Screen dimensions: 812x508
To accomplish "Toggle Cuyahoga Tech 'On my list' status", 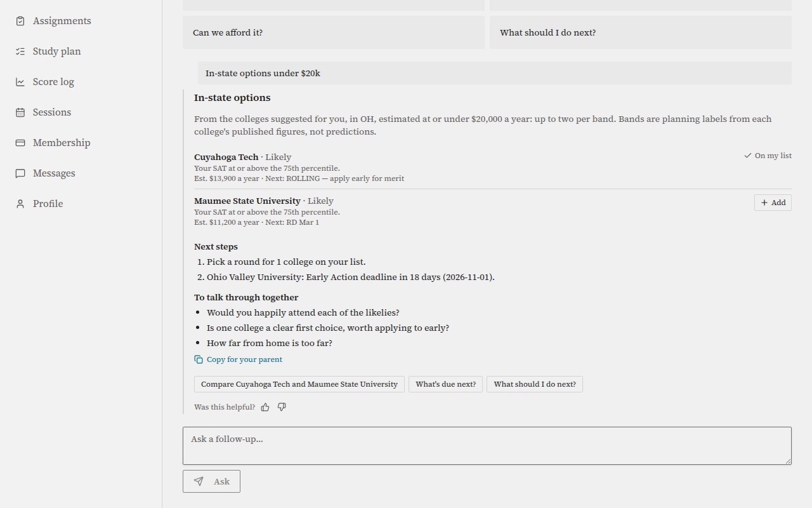I will tap(768, 156).
